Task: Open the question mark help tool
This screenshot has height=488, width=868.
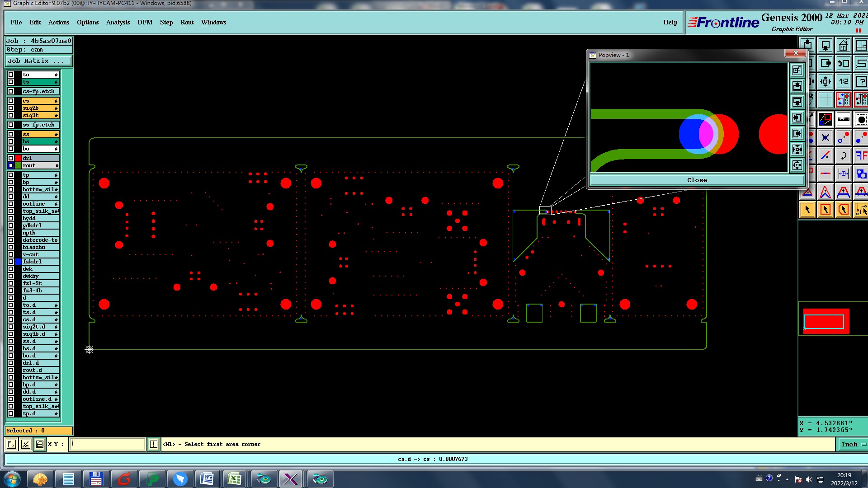Action: pyautogui.click(x=861, y=82)
